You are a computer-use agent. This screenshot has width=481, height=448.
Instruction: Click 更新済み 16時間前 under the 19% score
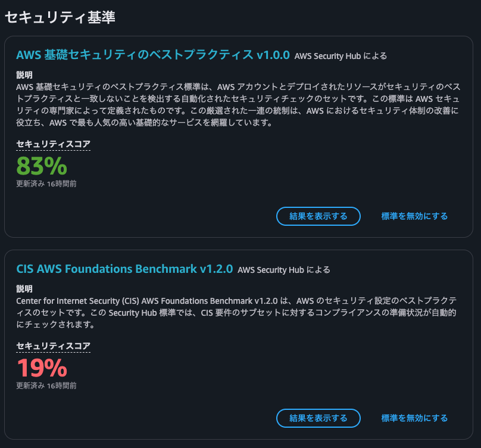coord(46,385)
